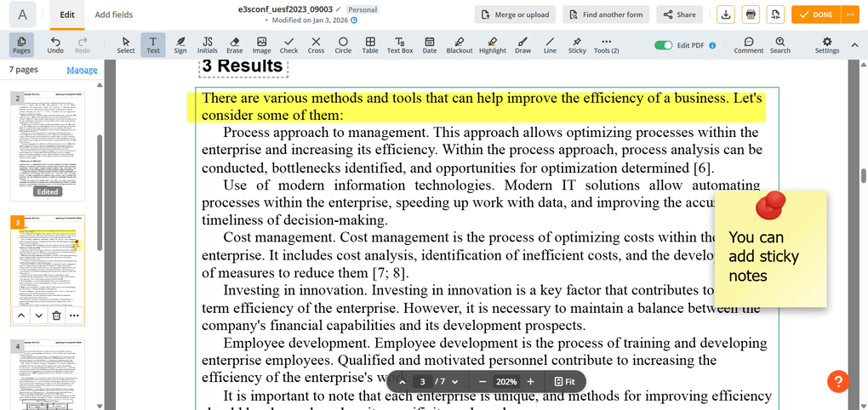Click the "Modified on Jan 3, 2026" history icon
This screenshot has width=868, height=410.
click(x=354, y=20)
